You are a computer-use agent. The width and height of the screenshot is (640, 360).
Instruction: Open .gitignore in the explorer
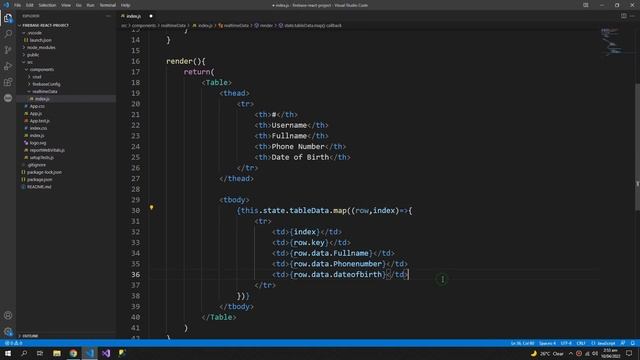(x=37, y=165)
